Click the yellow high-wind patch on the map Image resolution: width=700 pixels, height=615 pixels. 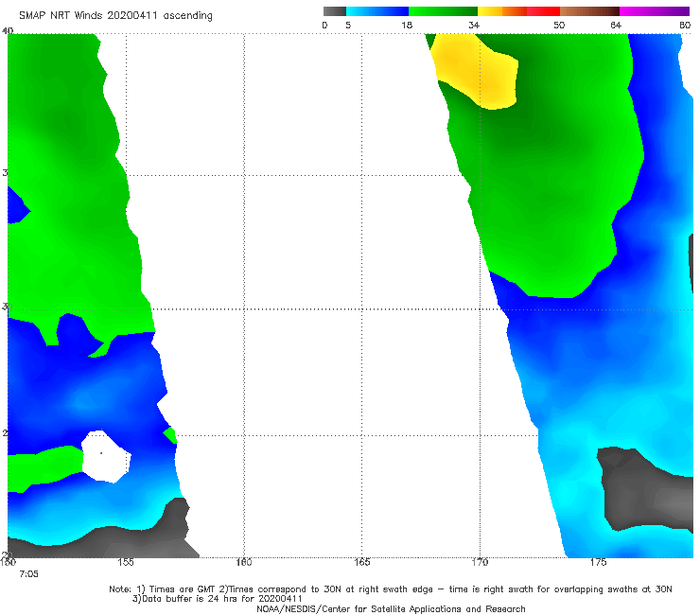(x=480, y=72)
